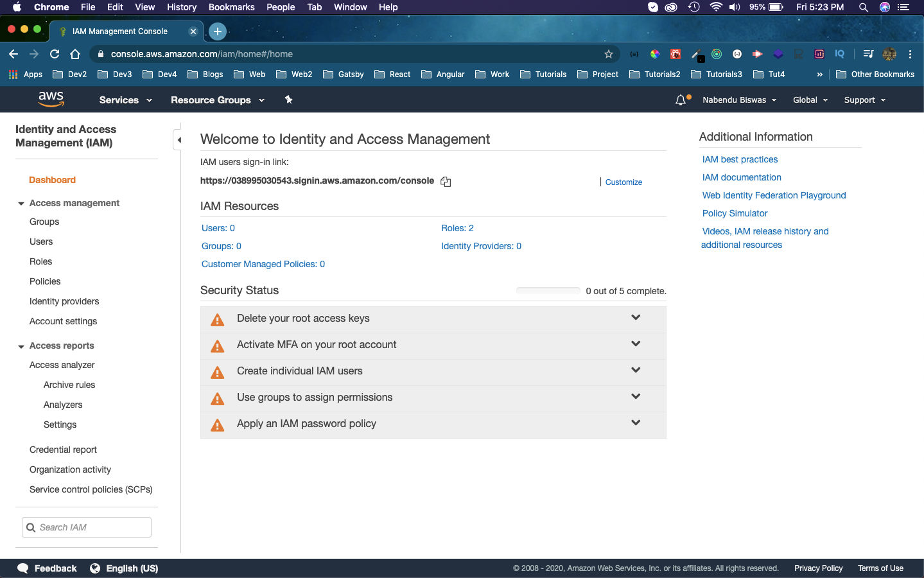This screenshot has width=924, height=578.
Task: Open Account settings in the sidebar
Action: click(x=63, y=321)
